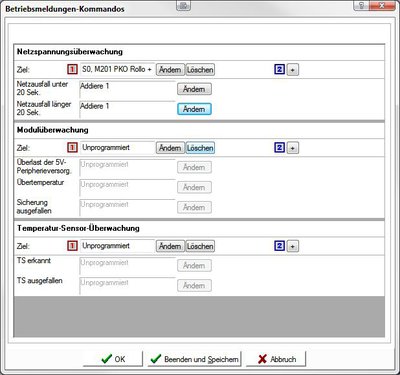Confirm with the OK button

(113, 359)
